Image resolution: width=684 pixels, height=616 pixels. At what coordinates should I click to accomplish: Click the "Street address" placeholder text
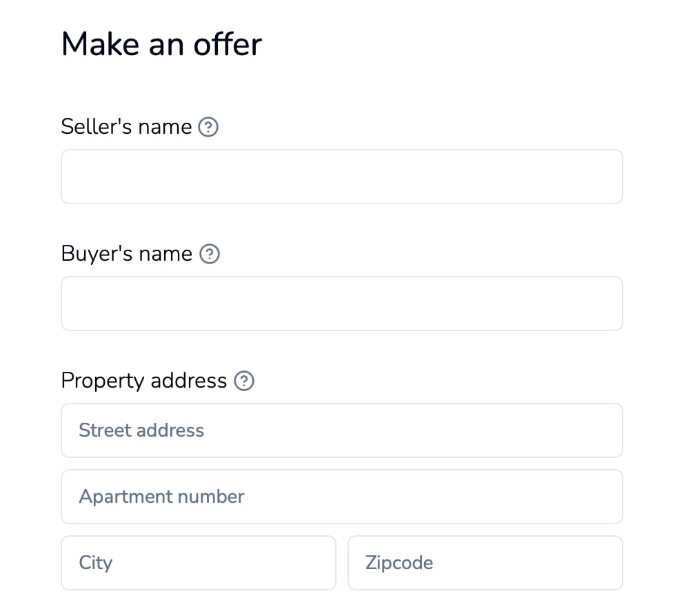click(x=141, y=430)
